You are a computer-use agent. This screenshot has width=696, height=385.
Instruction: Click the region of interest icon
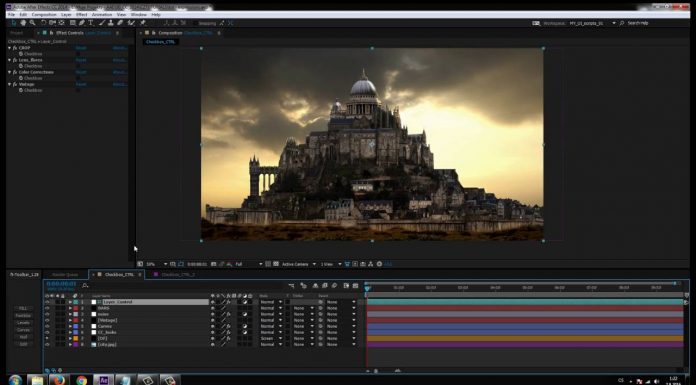(x=268, y=264)
